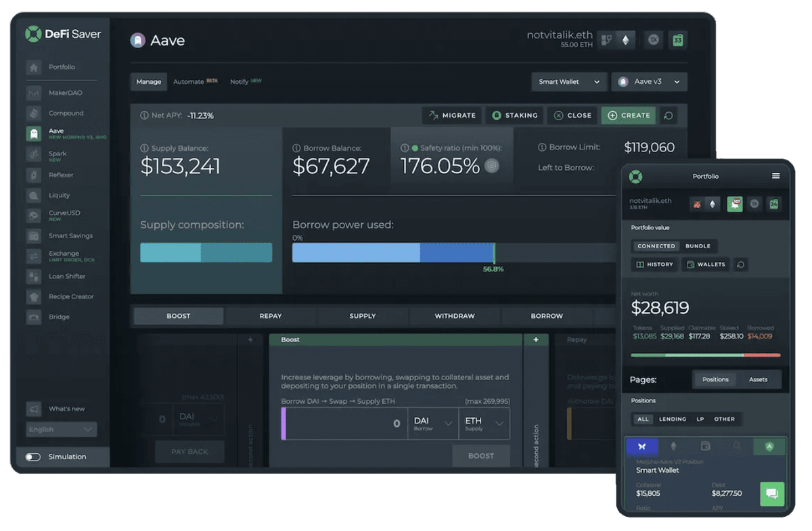The height and width of the screenshot is (531, 812).
Task: Open the Smart Wallet dropdown
Action: point(569,82)
